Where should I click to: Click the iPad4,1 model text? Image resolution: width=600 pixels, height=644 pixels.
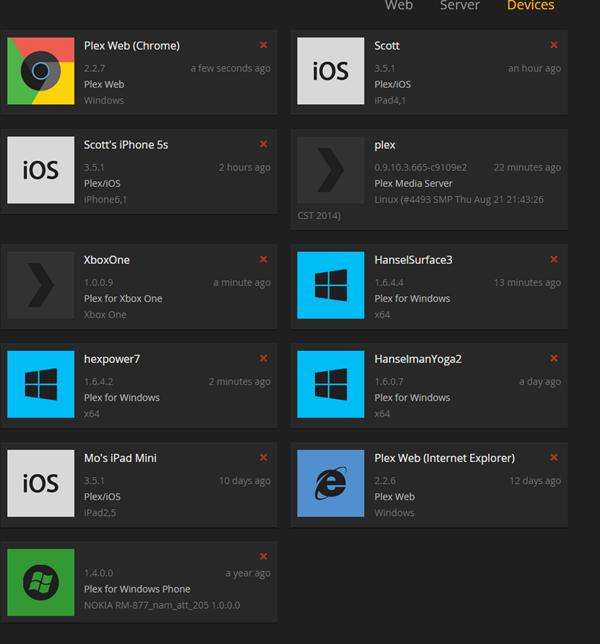click(390, 101)
